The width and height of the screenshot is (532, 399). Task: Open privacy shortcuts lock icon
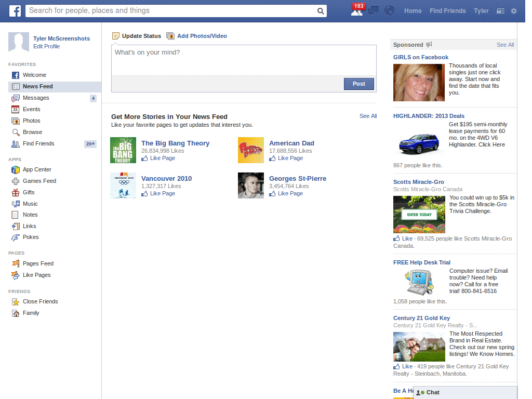pos(500,11)
